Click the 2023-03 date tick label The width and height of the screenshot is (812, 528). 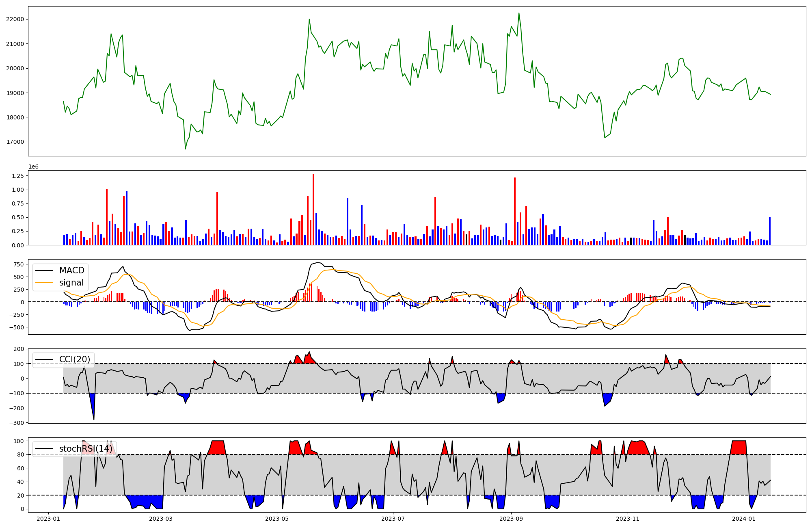coord(161,519)
